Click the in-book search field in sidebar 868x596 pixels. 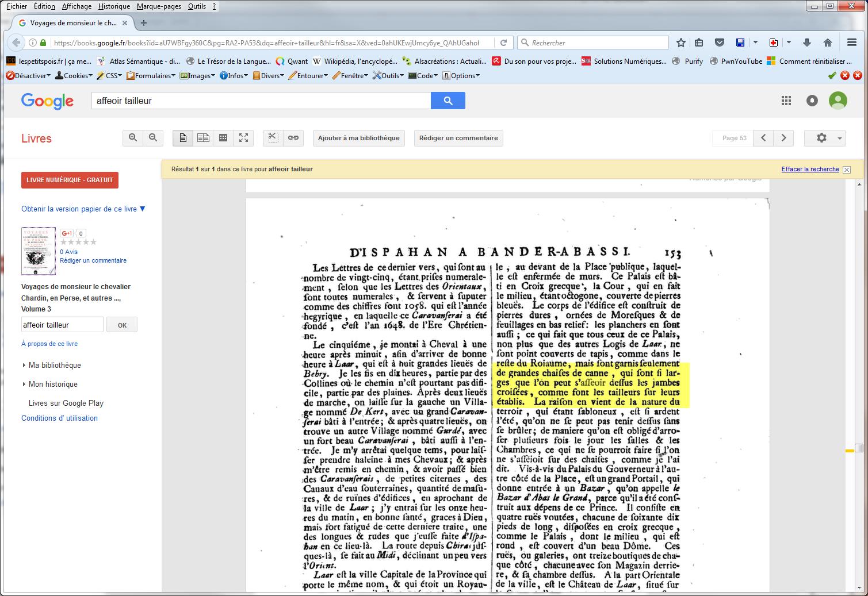[62, 325]
